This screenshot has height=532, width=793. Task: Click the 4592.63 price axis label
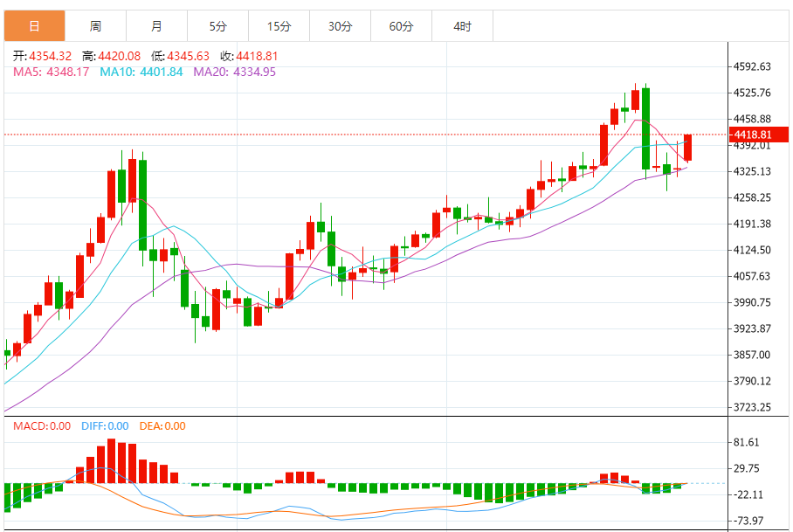click(752, 66)
